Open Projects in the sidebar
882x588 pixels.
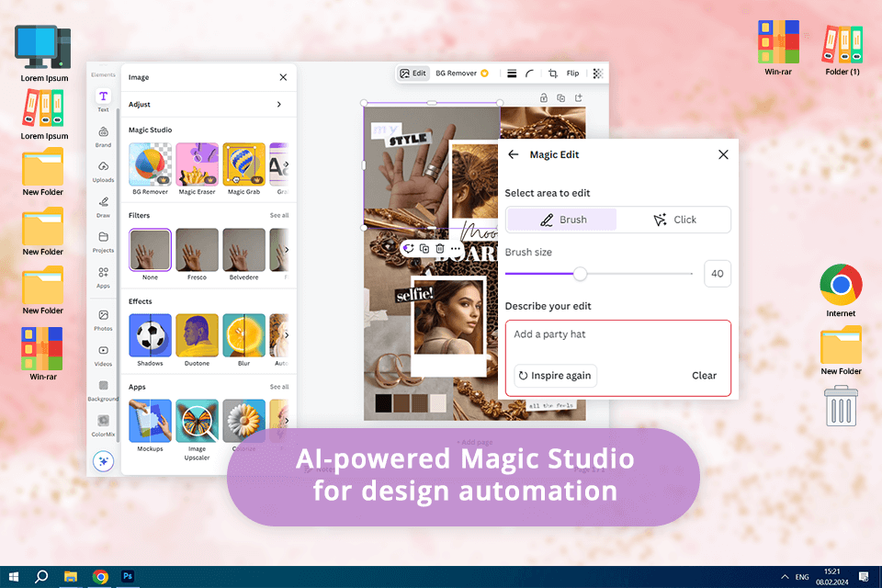pos(103,242)
